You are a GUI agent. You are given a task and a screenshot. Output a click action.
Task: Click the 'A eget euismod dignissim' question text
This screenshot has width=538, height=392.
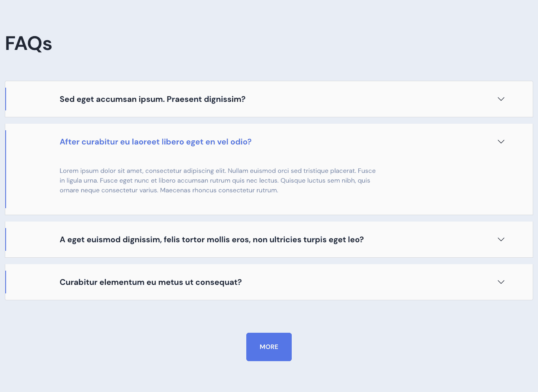click(211, 239)
